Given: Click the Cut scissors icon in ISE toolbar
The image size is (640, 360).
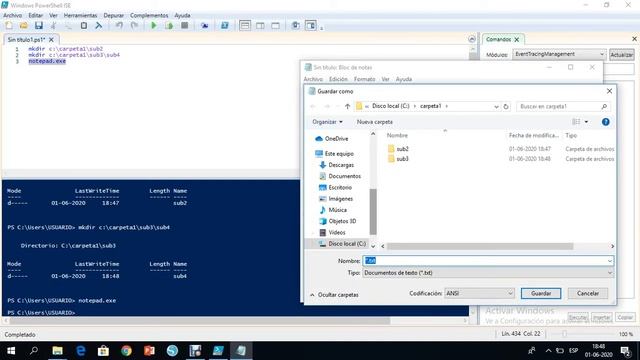Looking at the screenshot, I should 53,26.
